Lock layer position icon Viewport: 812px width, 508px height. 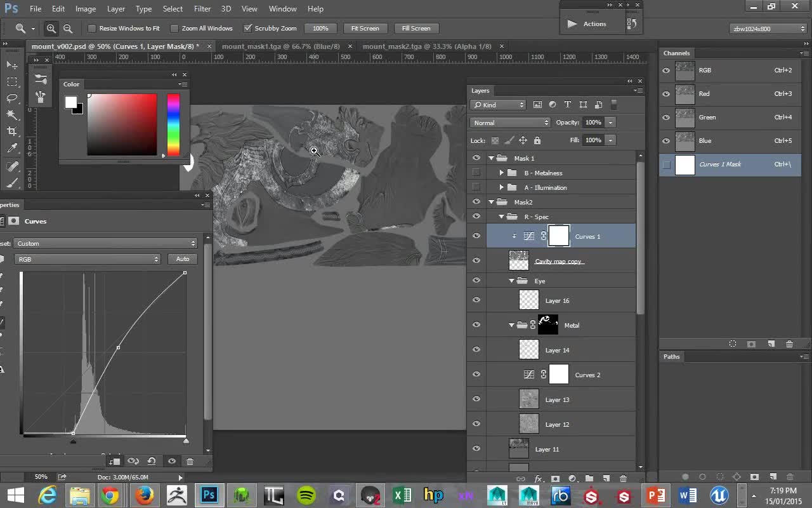523,140
